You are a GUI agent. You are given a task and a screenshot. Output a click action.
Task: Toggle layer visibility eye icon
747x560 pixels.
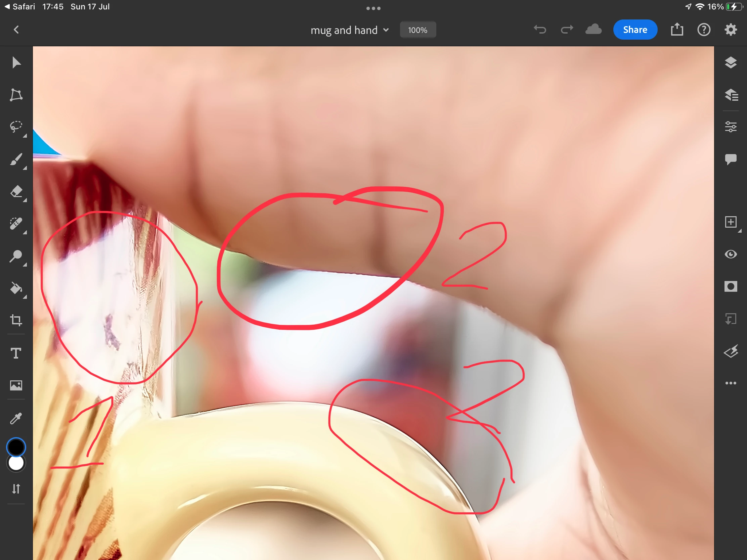click(x=731, y=254)
